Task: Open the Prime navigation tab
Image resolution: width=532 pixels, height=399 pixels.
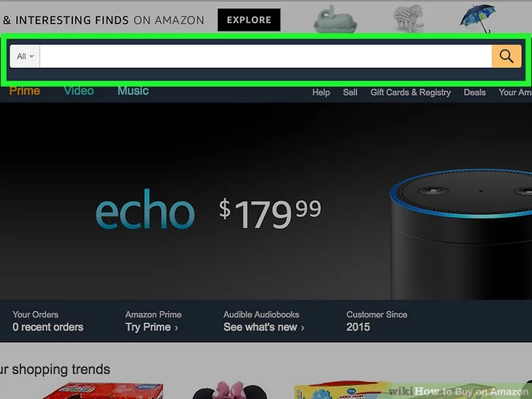Action: click(24, 91)
